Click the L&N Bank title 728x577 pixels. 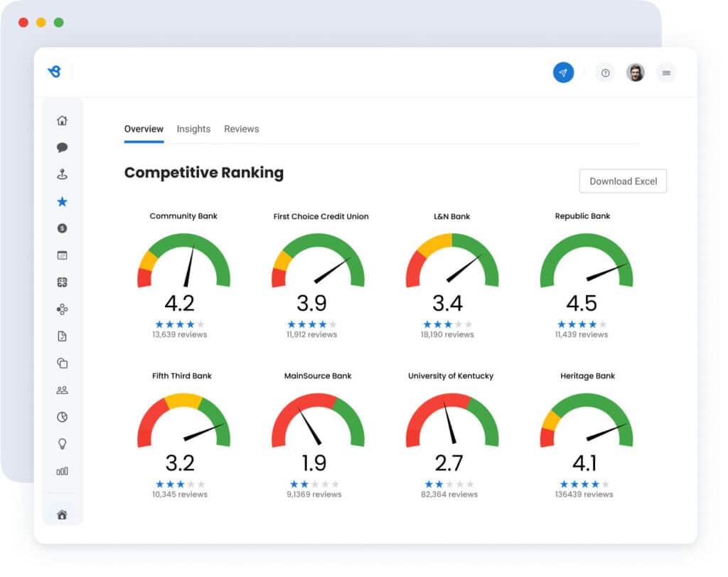pos(451,216)
